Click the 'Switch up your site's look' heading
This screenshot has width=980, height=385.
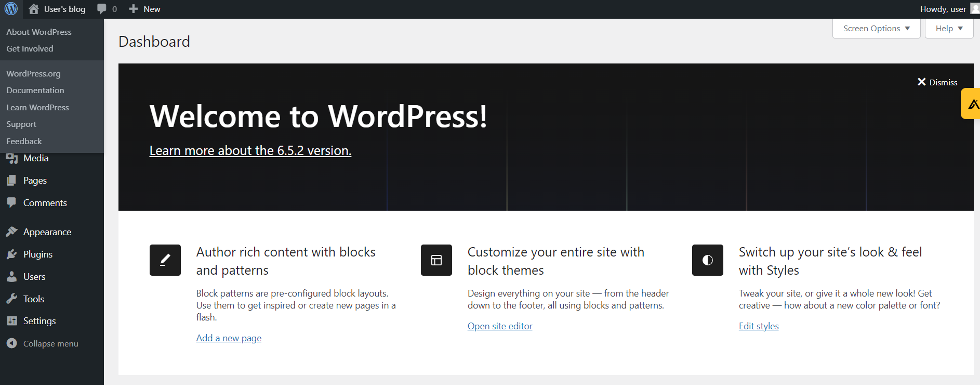(830, 261)
